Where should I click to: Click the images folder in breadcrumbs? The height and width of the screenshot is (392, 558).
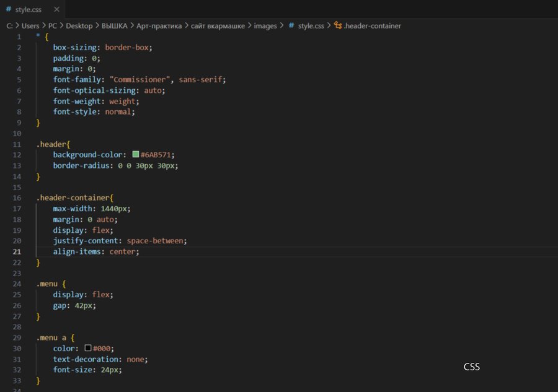(265, 26)
